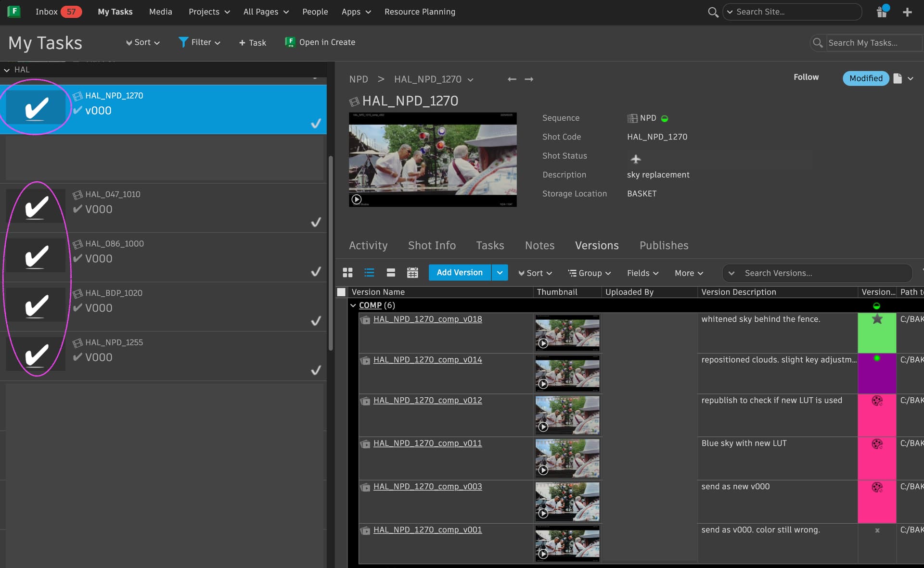Screen dimensions: 924x568
Task: Switch to list view mode
Action: tap(369, 273)
